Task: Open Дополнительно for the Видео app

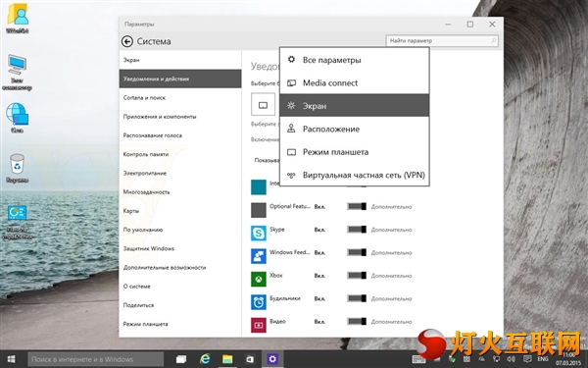Action: click(391, 322)
